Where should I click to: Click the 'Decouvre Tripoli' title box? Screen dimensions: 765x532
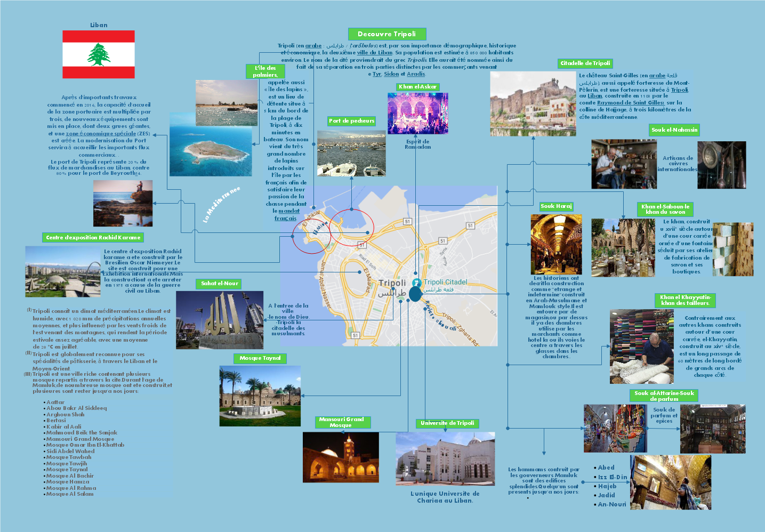click(387, 34)
